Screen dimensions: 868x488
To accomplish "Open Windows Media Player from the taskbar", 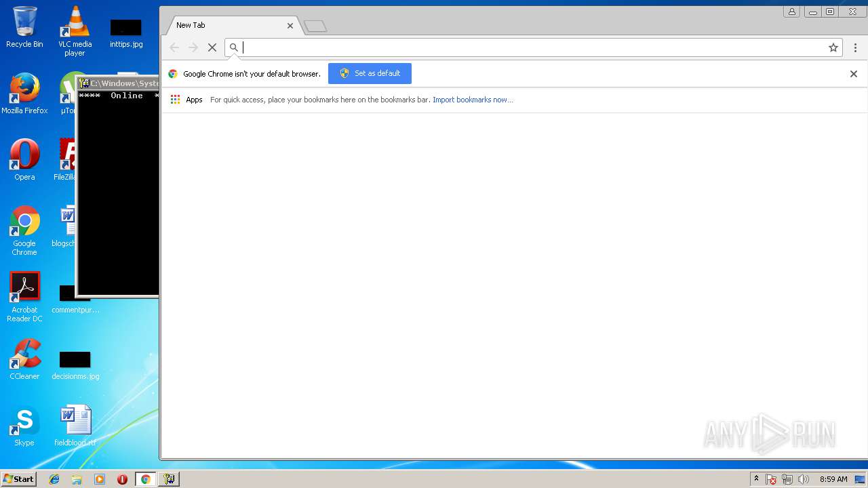I will click(x=100, y=479).
